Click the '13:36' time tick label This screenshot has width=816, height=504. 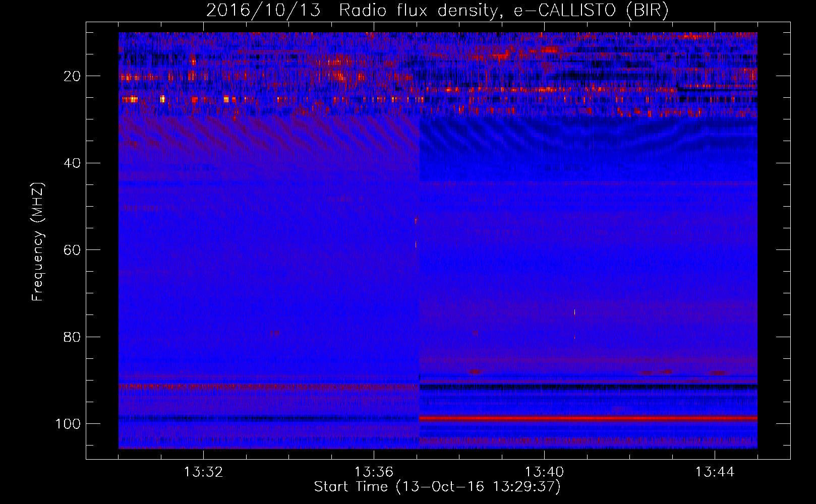374,472
